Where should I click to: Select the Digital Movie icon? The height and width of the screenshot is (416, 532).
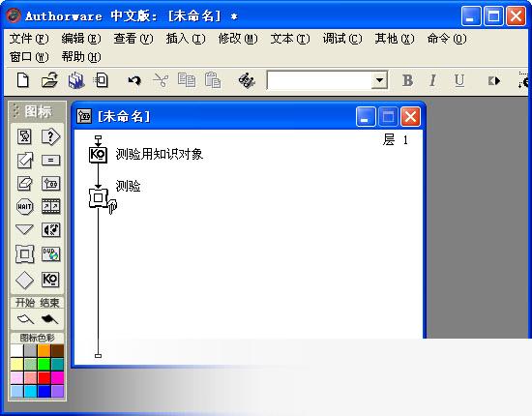(50, 207)
